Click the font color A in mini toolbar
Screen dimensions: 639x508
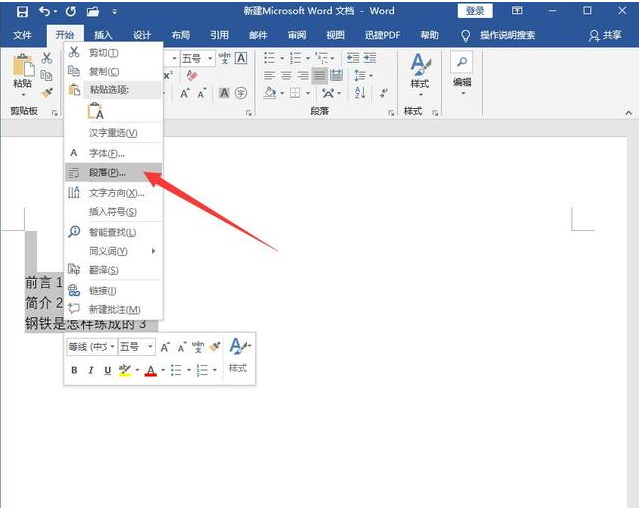pos(150,370)
